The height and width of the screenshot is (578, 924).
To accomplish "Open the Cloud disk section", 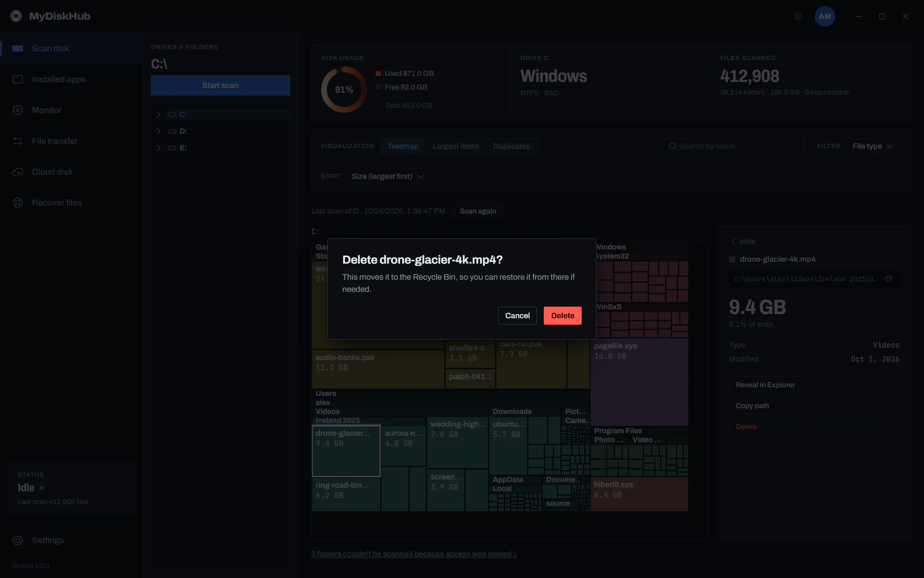I will tap(72, 172).
